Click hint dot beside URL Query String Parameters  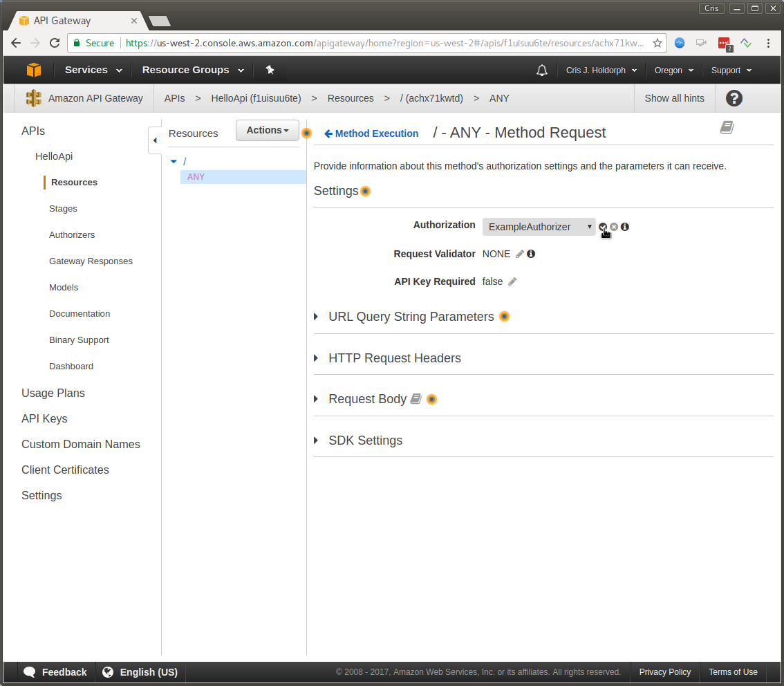click(505, 317)
